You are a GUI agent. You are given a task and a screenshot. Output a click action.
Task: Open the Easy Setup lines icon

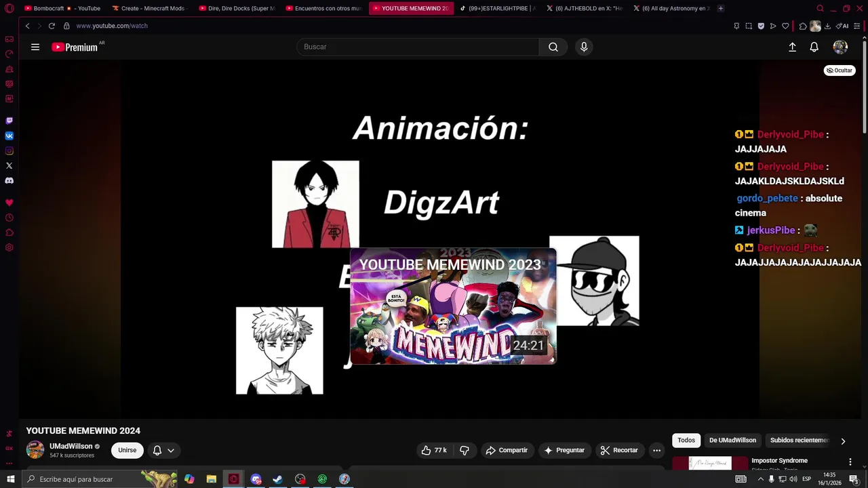click(x=856, y=26)
